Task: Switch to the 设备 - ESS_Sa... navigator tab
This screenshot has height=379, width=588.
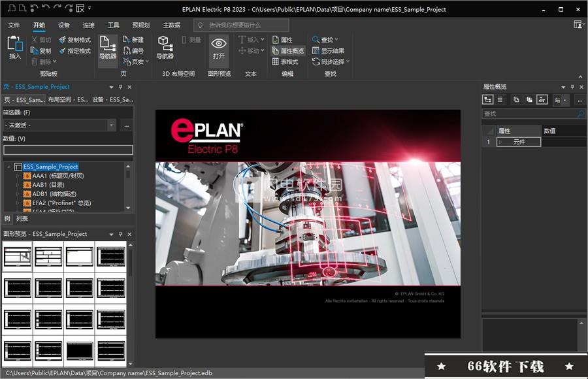Action: [112, 100]
